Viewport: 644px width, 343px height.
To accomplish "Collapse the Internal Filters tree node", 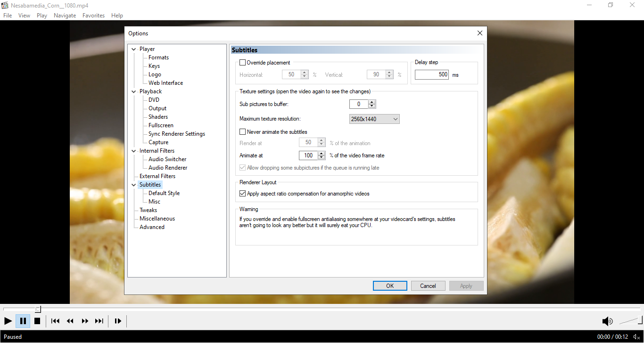I will tap(134, 151).
